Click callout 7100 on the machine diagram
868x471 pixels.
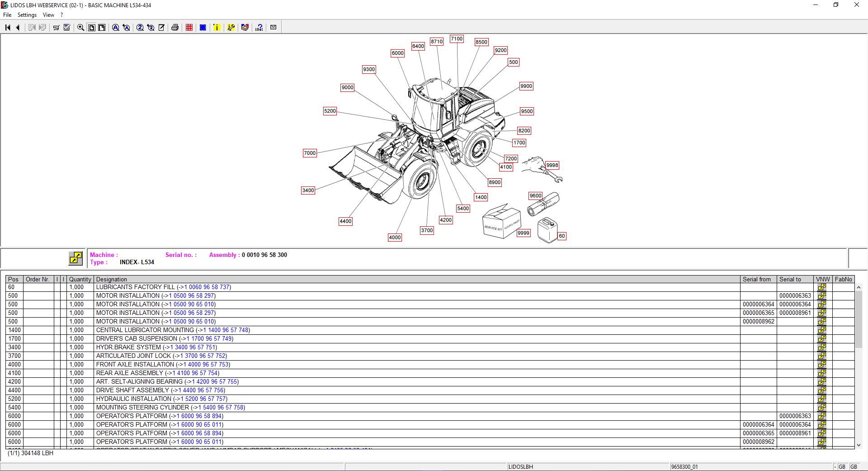point(457,39)
